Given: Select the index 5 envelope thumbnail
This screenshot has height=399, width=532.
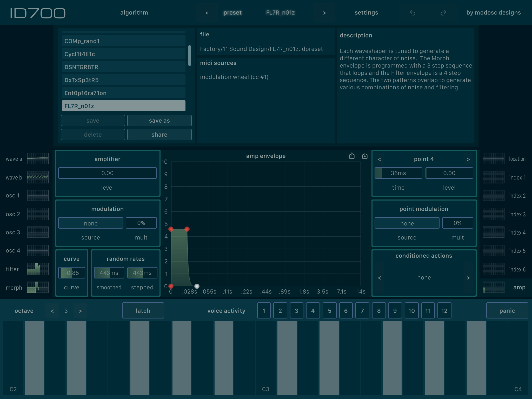Looking at the screenshot, I should pos(493,250).
